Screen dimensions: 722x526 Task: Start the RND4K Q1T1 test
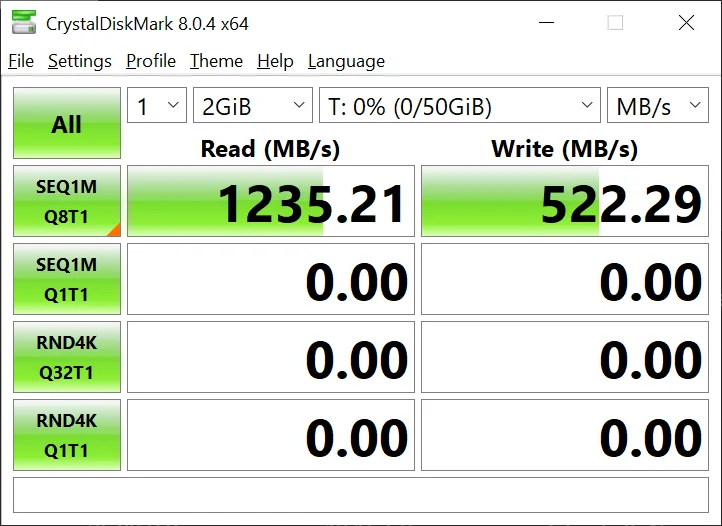coord(67,435)
